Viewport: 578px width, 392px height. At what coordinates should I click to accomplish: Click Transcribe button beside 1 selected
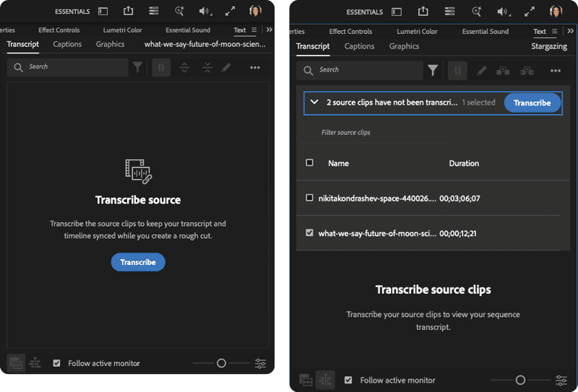point(532,103)
